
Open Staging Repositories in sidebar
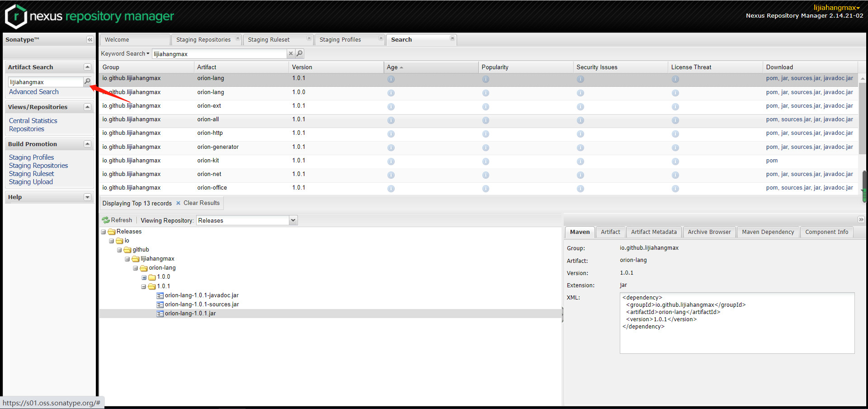(38, 166)
